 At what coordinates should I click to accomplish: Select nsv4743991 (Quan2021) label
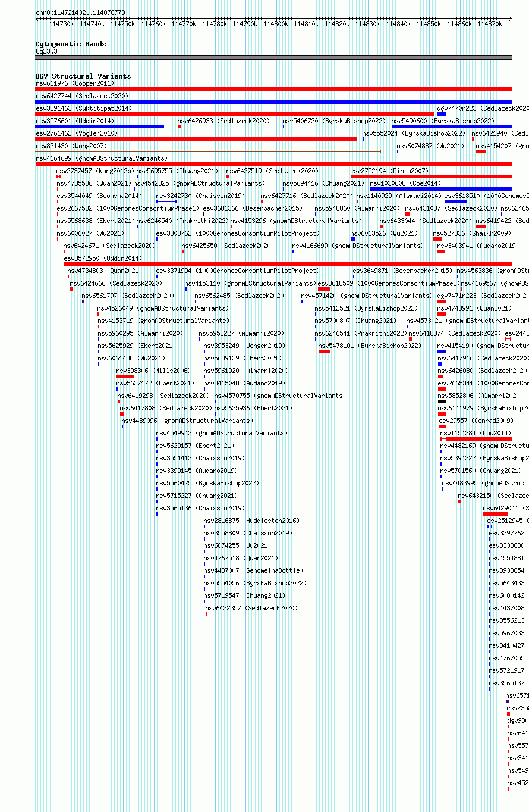pyautogui.click(x=474, y=308)
